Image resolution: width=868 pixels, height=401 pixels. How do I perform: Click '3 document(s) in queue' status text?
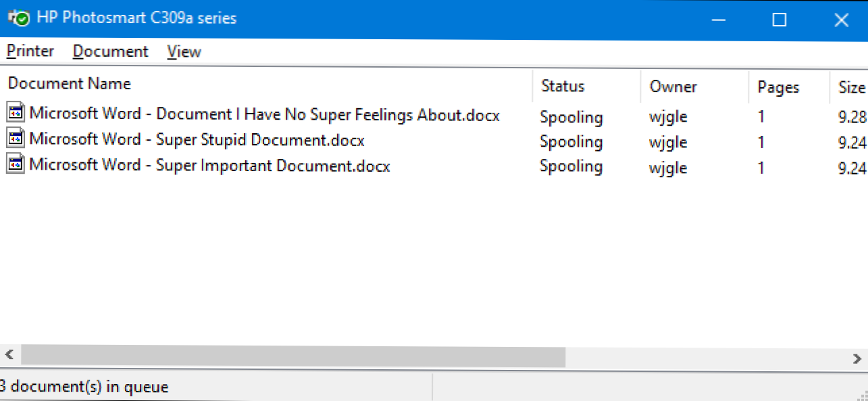click(84, 387)
